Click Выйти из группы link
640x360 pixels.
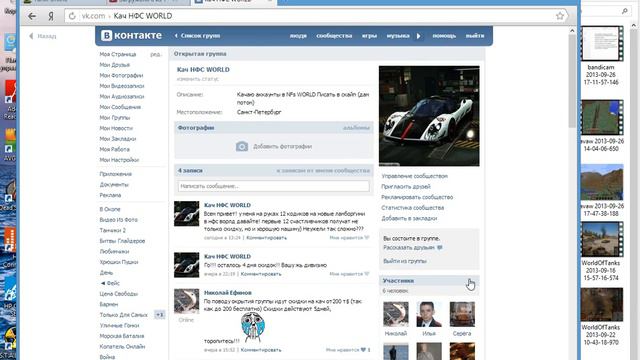coord(405,261)
